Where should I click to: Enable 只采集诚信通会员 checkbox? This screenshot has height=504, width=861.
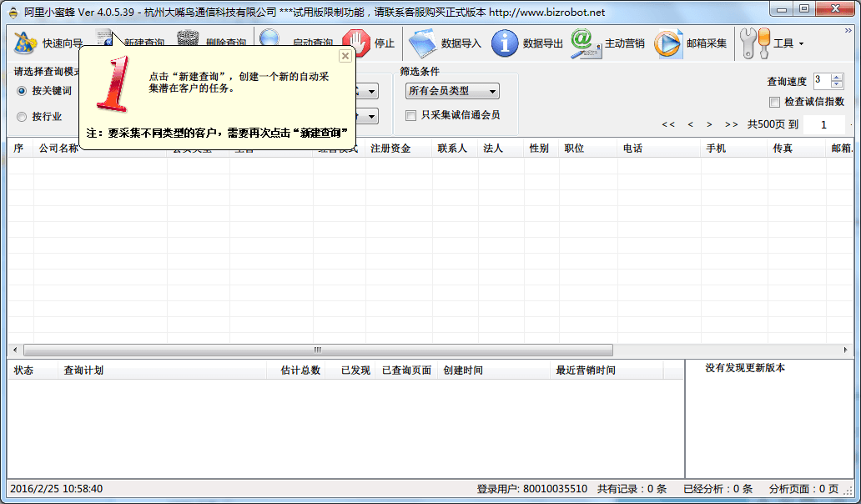pyautogui.click(x=410, y=115)
